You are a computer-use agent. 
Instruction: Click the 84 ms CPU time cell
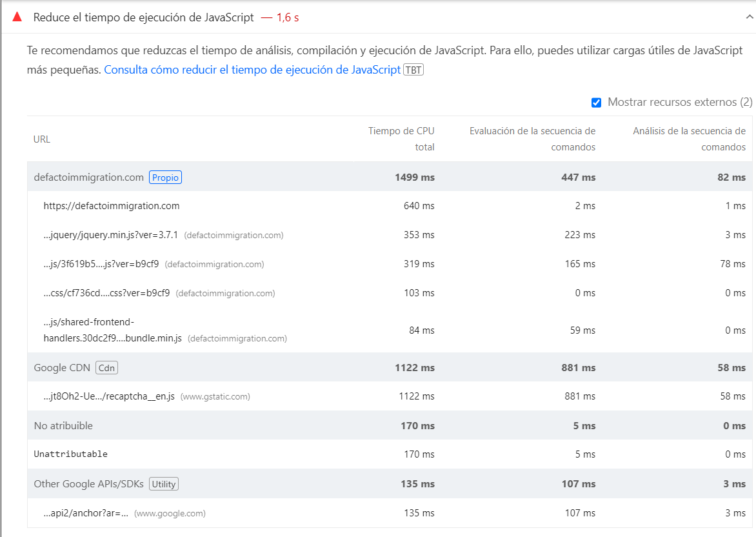coord(422,330)
